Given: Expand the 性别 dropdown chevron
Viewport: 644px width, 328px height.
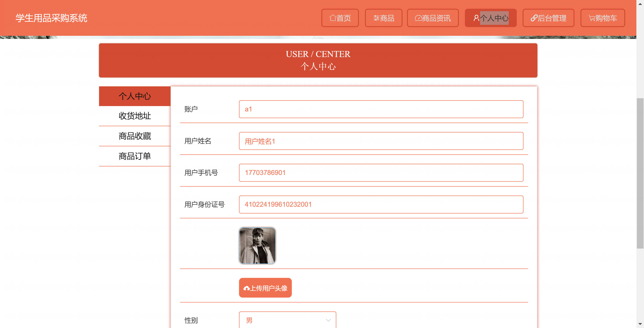Looking at the screenshot, I should coord(328,320).
